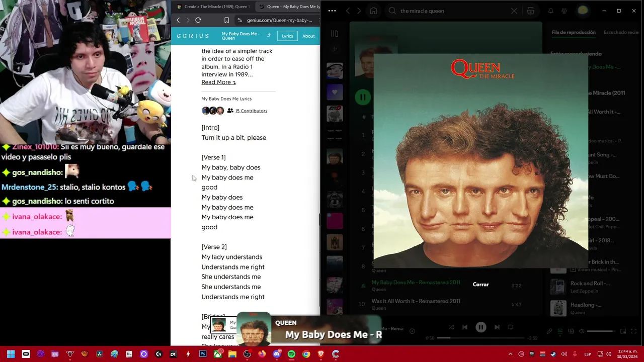Open Spotify three-dots menu

332,11
